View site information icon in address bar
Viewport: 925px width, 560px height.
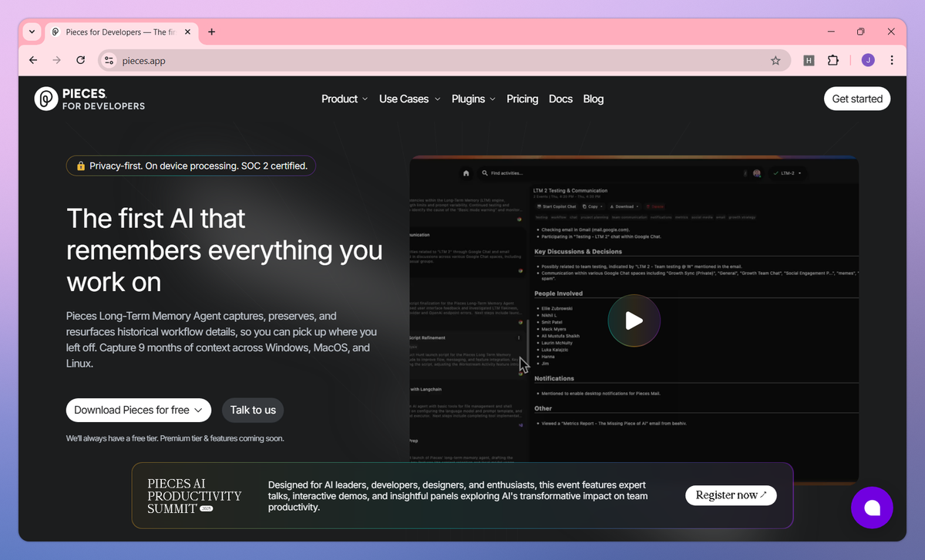point(109,60)
